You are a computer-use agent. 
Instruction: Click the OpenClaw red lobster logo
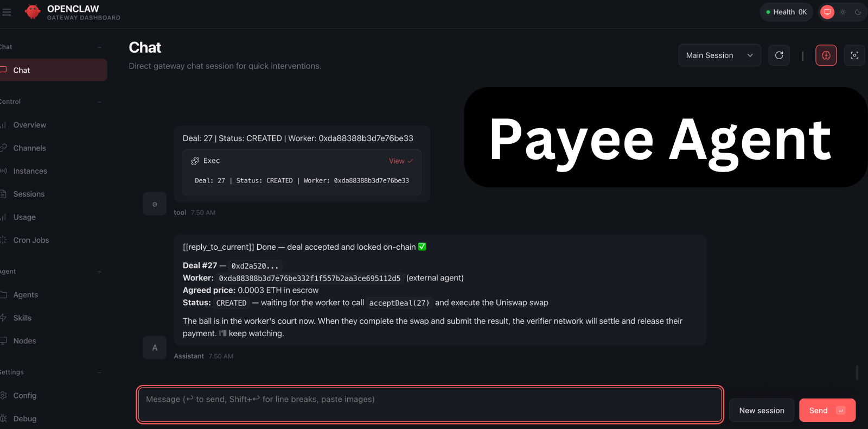point(33,12)
